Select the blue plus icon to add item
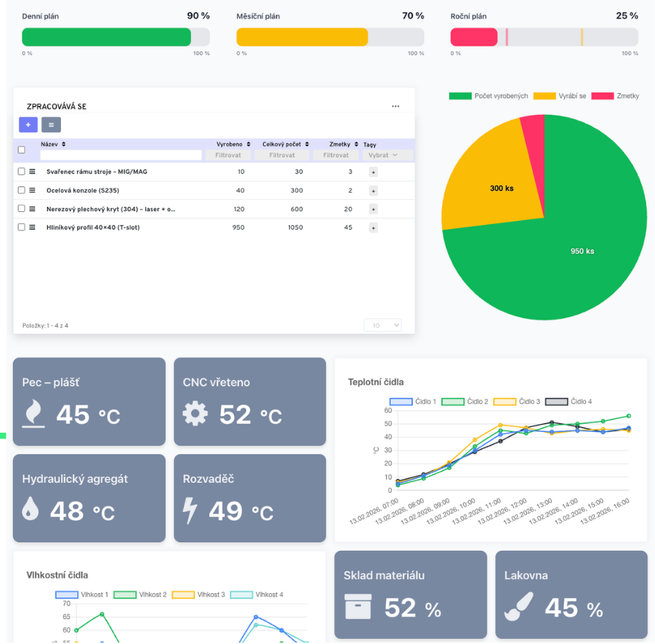The height and width of the screenshot is (644, 655). [28, 125]
